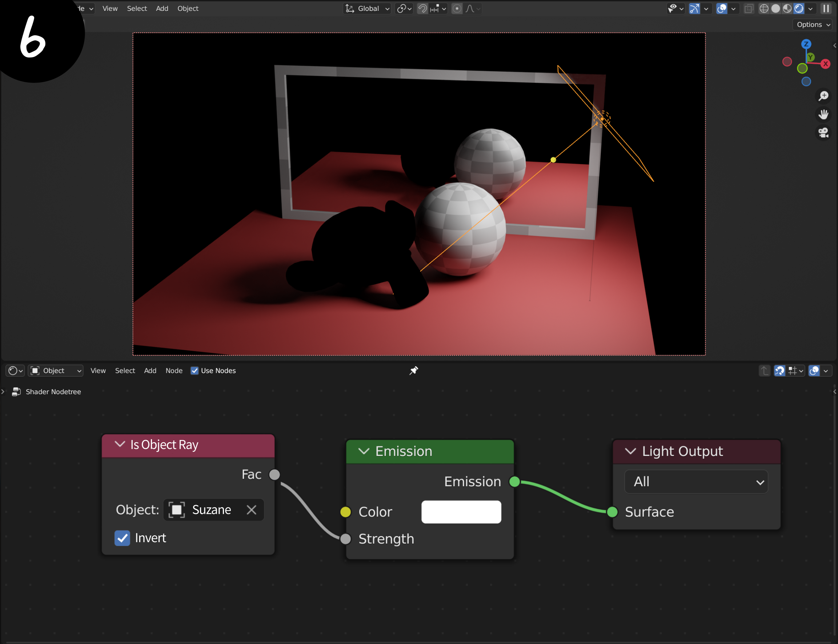Open the Options dropdown in the viewport

(x=813, y=24)
